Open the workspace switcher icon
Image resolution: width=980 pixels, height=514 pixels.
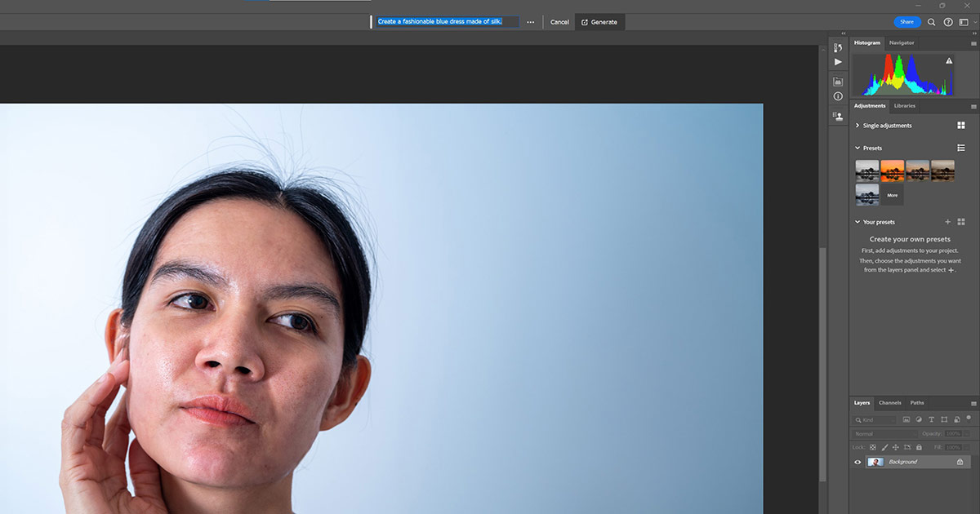click(964, 22)
